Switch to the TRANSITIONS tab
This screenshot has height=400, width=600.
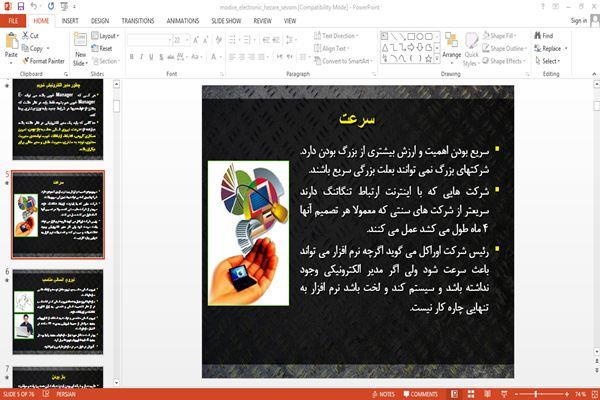pyautogui.click(x=138, y=21)
